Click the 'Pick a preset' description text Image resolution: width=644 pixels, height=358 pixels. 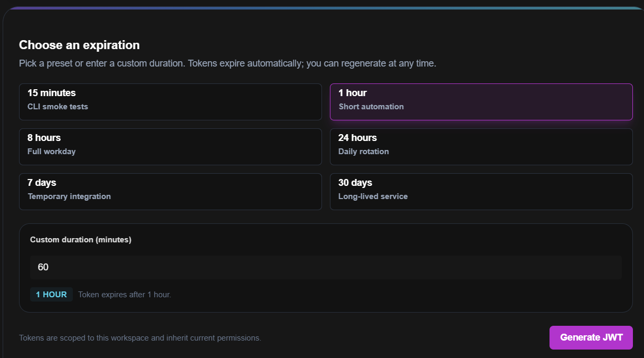tap(228, 63)
